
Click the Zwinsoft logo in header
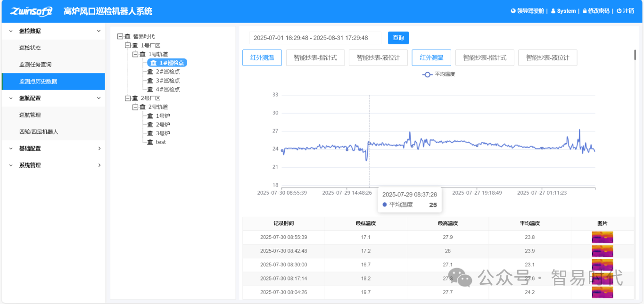(x=31, y=11)
